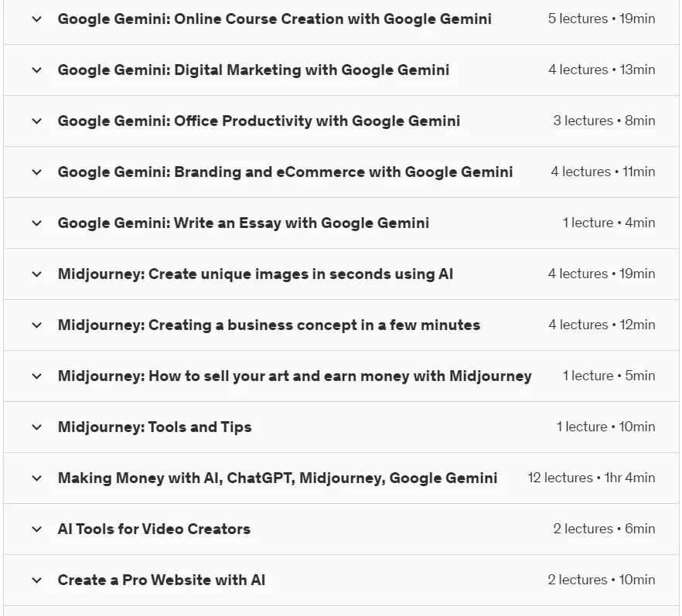
Task: Expand the Online Course Creation section chevron
Action: 37,19
